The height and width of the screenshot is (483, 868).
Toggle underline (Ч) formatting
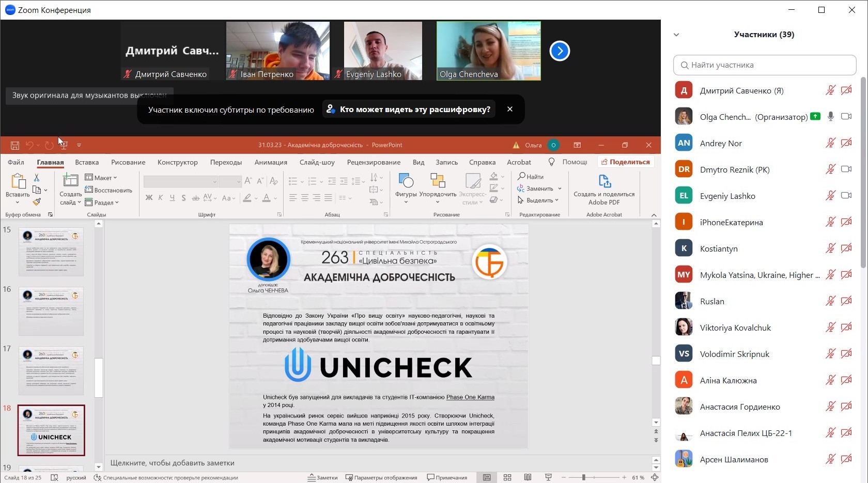click(172, 198)
